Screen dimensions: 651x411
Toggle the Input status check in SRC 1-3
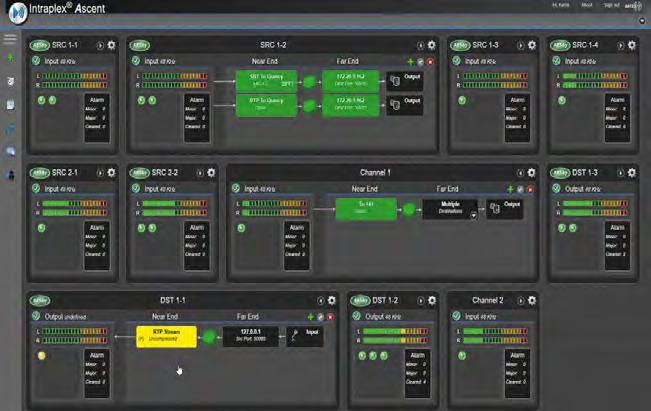(457, 61)
